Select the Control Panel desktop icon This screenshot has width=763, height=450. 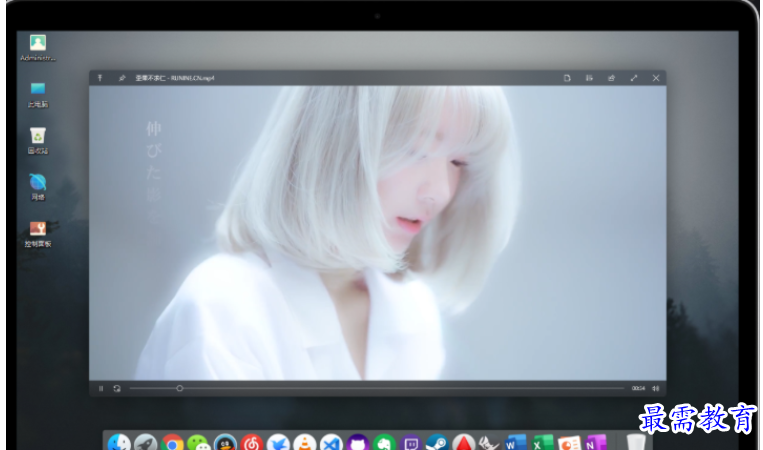click(x=38, y=234)
